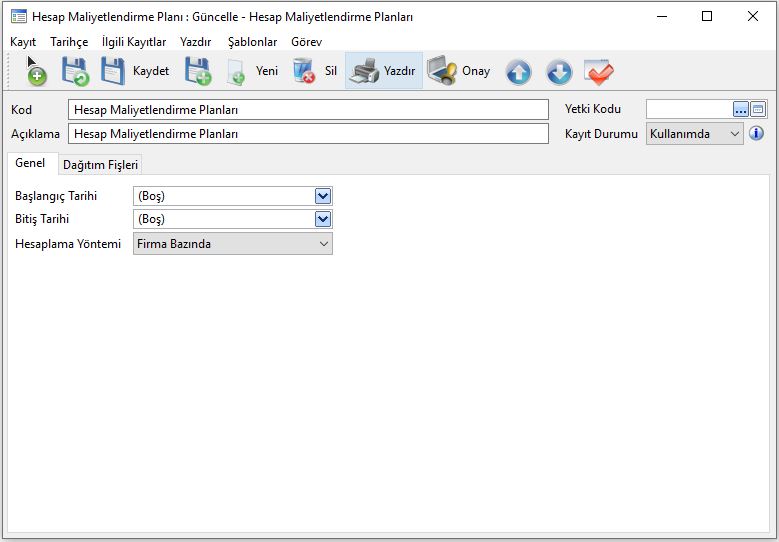The height and width of the screenshot is (542, 779).
Task: Go to previous record with up arrow
Action: [x=518, y=72]
